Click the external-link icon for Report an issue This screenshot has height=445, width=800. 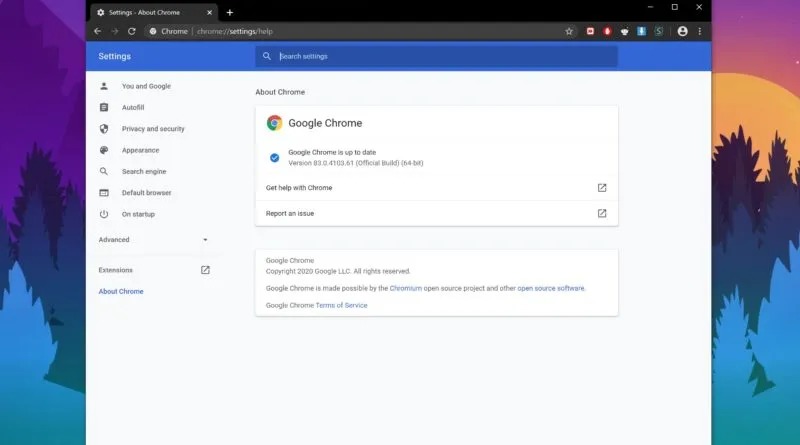click(602, 213)
